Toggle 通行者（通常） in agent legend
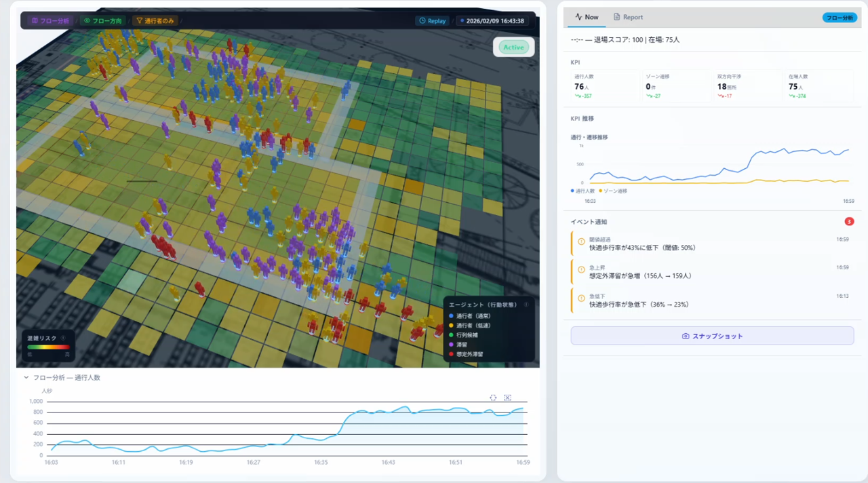The width and height of the screenshot is (868, 483). tap(469, 316)
